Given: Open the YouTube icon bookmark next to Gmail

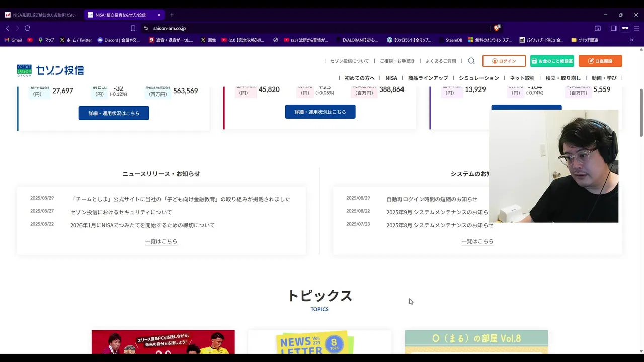Looking at the screenshot, I should 30,40.
